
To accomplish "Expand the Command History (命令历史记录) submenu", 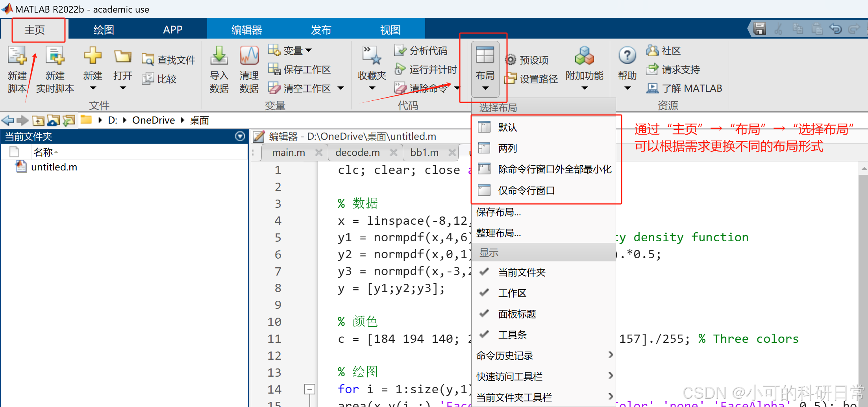I will [x=543, y=355].
